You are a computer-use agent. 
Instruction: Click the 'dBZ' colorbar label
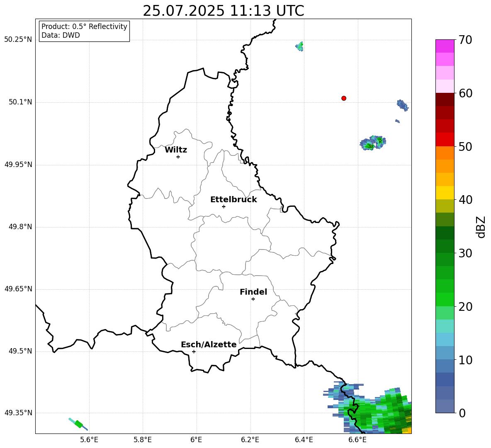click(x=481, y=227)
